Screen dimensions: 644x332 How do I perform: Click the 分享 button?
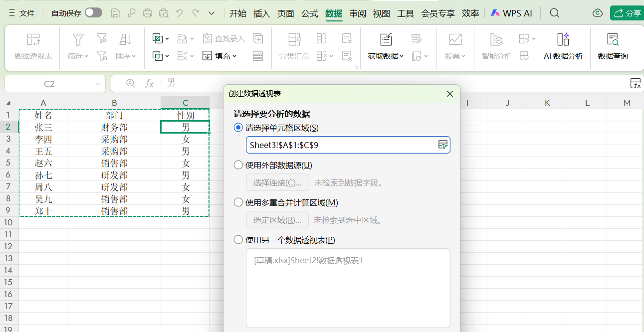coord(627,13)
